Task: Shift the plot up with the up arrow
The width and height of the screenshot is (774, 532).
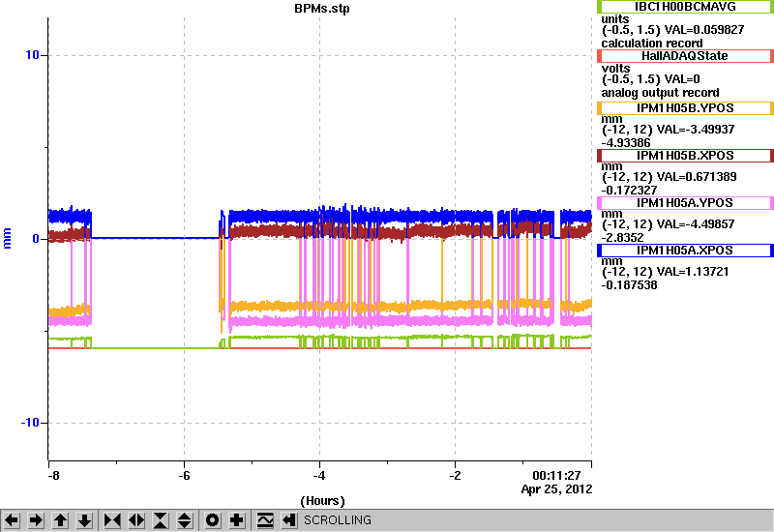Action: (x=60, y=520)
